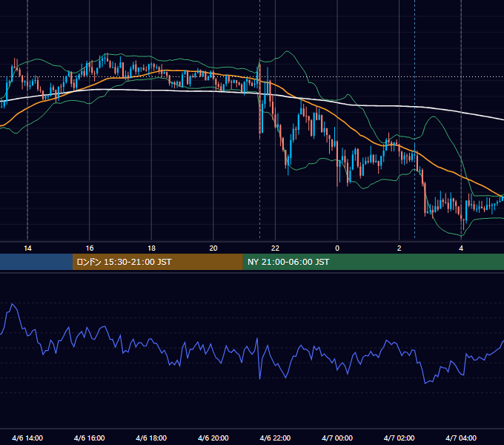Click hour label 4 on price chart axis

461,248
